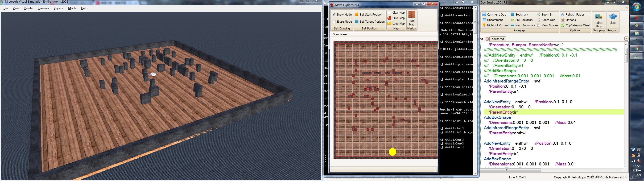
Task: Switch to Erase Mode in Maze Explorer
Action: tap(342, 21)
